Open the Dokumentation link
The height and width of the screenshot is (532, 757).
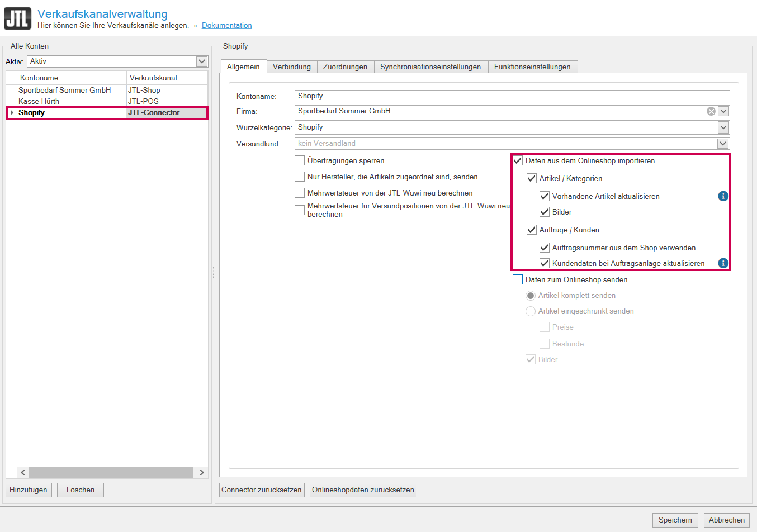(226, 25)
